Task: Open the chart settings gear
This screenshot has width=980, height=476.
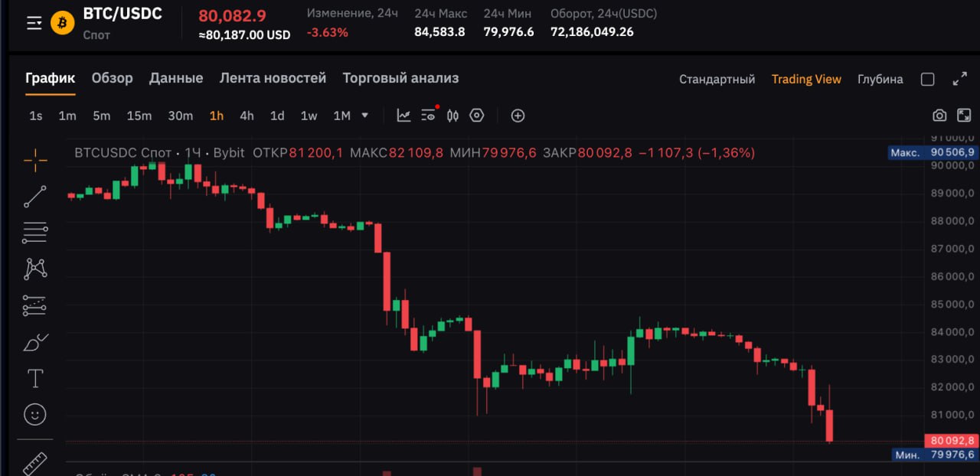Action: point(477,116)
